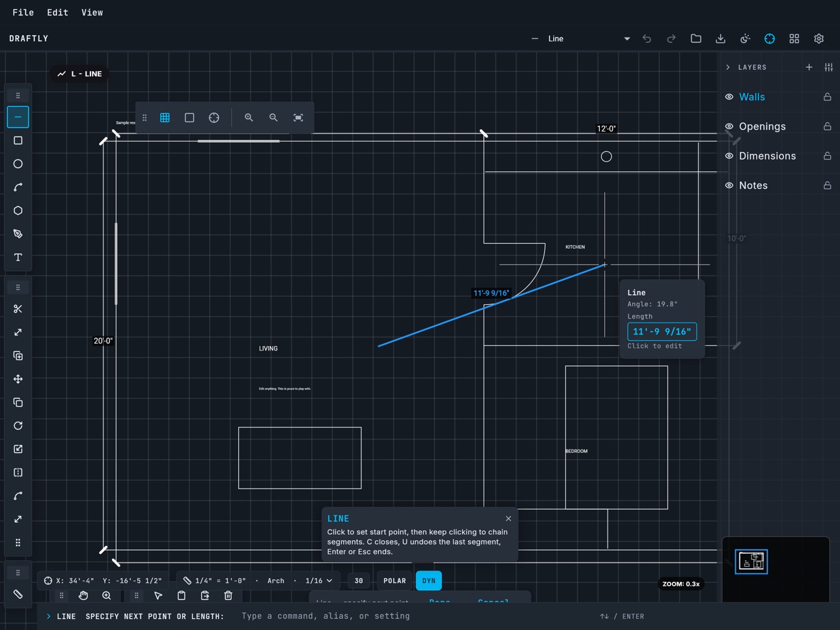
Task: Lock the Notes layer
Action: click(x=828, y=186)
